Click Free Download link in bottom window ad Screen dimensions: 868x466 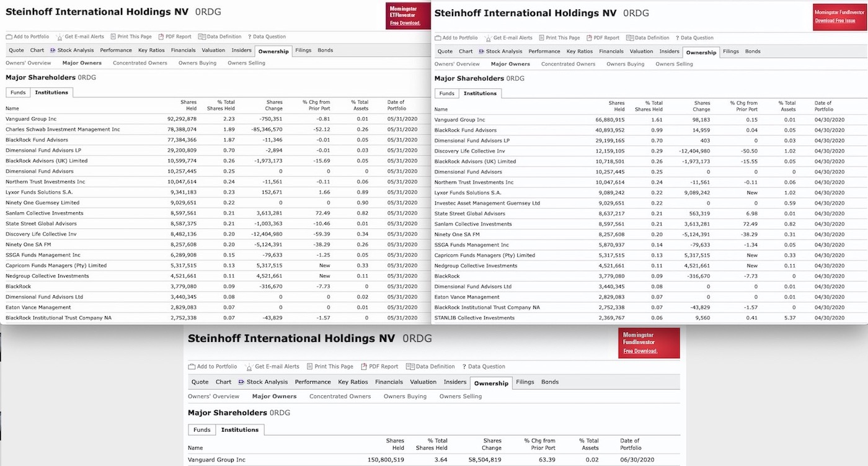[640, 351]
